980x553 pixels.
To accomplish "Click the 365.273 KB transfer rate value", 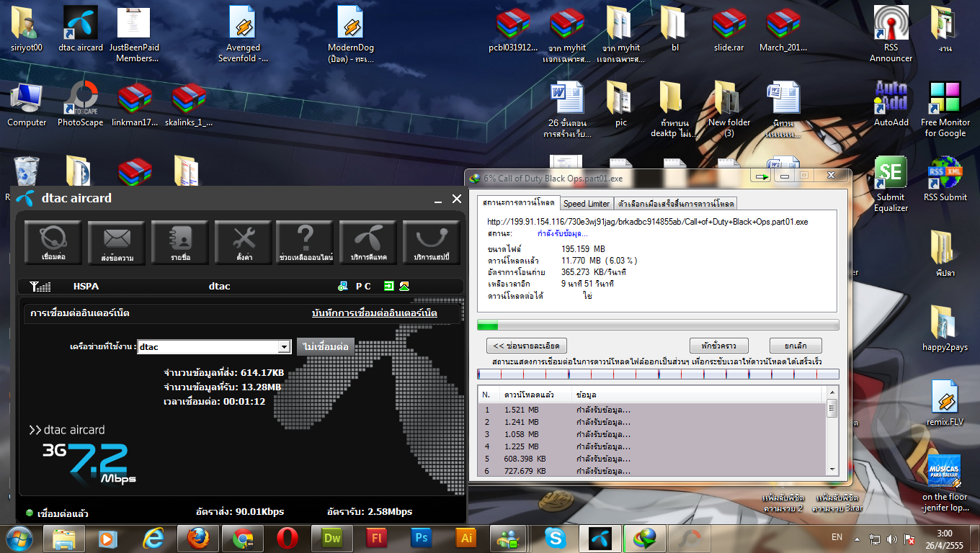I will (x=593, y=272).
